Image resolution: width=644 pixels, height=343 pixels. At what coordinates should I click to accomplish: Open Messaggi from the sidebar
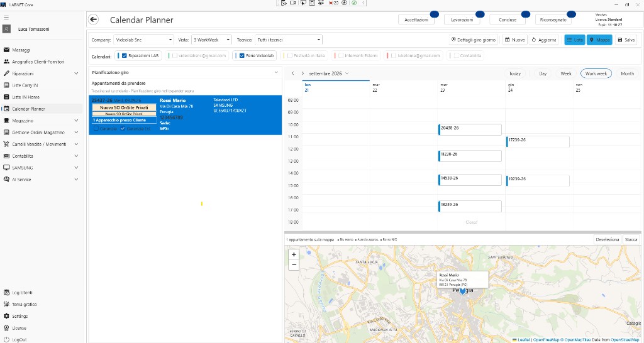click(21, 50)
